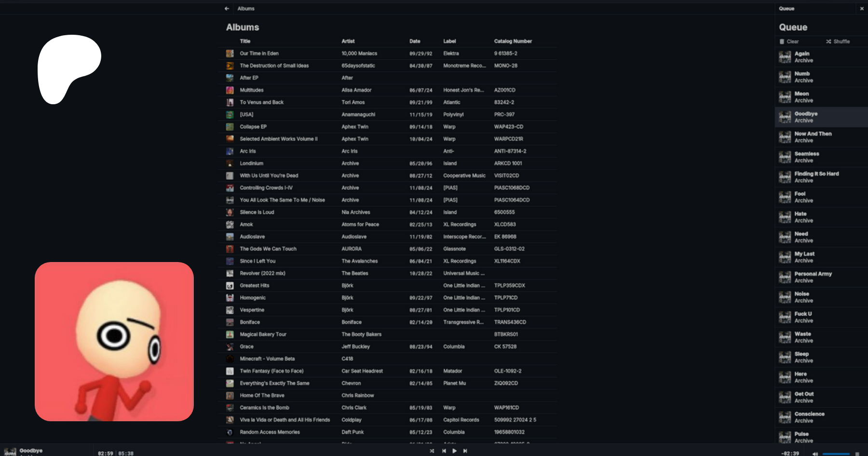Viewport: 868px width, 456px height.
Task: Select 'Personal Army' in the queue
Action: [813, 277]
